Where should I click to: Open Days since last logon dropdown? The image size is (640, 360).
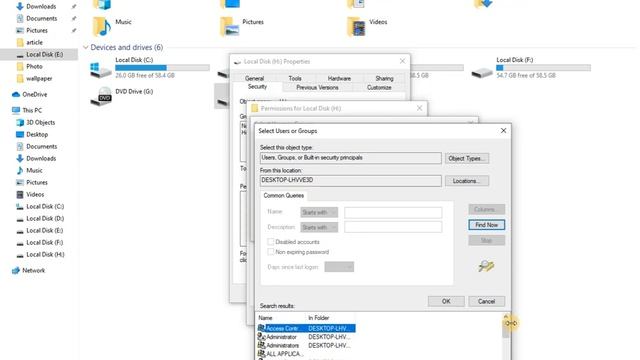339,267
